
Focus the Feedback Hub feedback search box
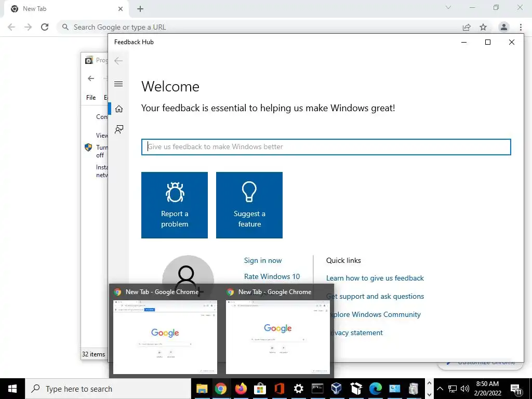point(326,147)
